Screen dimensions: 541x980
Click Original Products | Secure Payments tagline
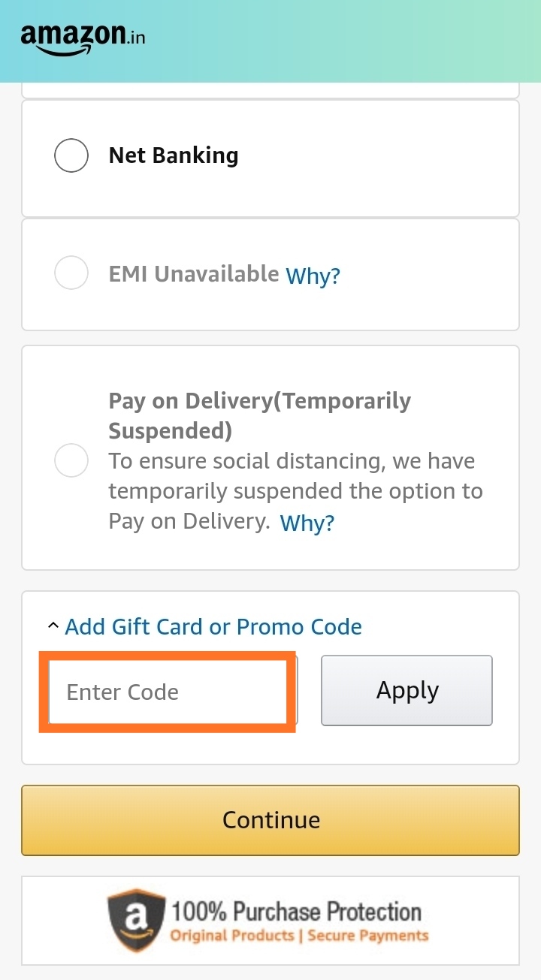[x=299, y=936]
